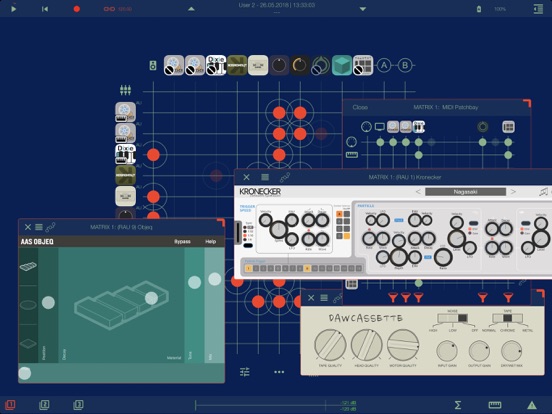This screenshot has height=414, width=552.
Task: Open the second snowflake AU row icon
Action: (125, 133)
